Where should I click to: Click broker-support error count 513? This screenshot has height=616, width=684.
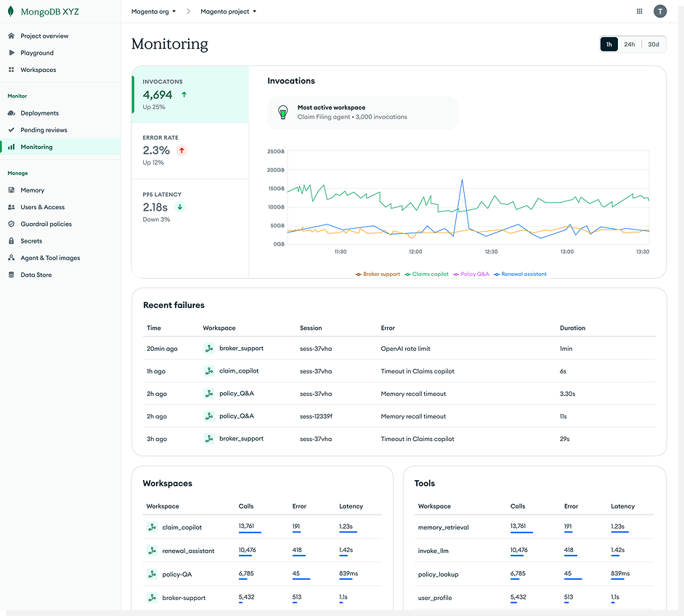[x=297, y=597]
